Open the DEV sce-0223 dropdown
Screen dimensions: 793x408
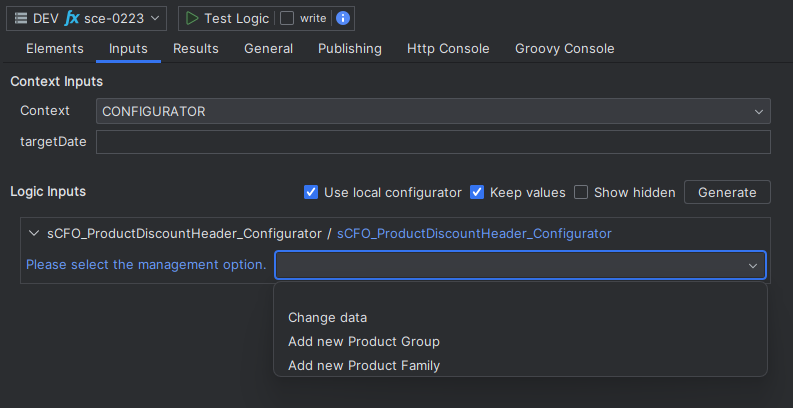[x=86, y=19]
